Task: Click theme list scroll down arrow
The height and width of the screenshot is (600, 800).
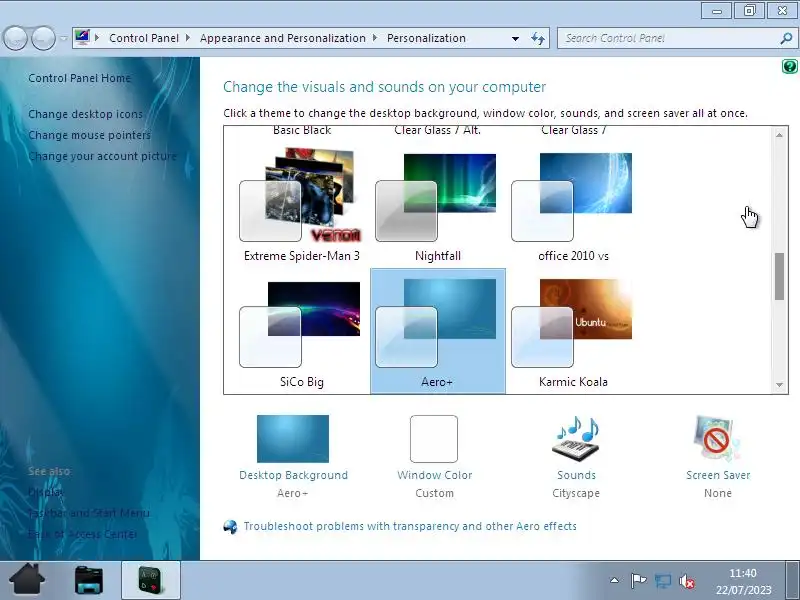Action: coord(779,385)
